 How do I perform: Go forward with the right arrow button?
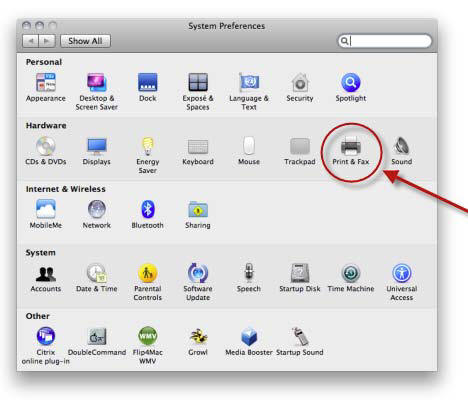pos(47,41)
